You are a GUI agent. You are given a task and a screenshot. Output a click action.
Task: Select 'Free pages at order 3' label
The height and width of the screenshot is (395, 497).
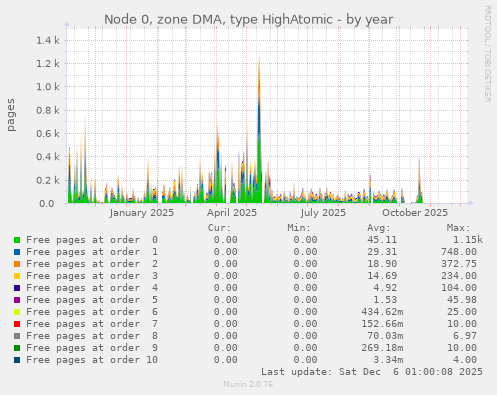[x=92, y=276]
